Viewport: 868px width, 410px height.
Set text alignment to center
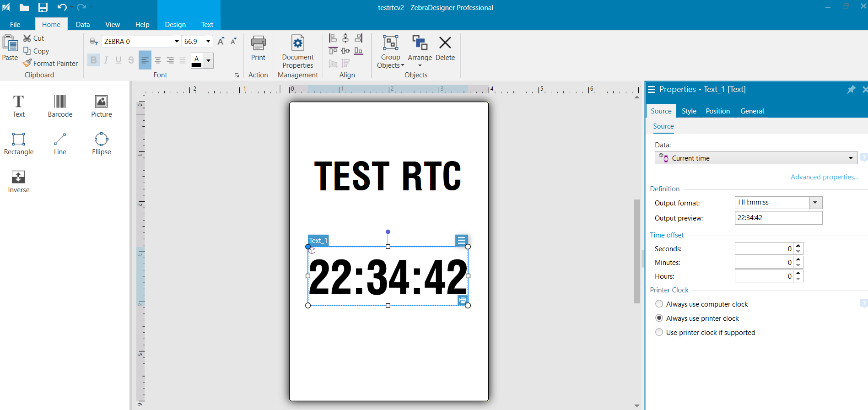tap(158, 60)
